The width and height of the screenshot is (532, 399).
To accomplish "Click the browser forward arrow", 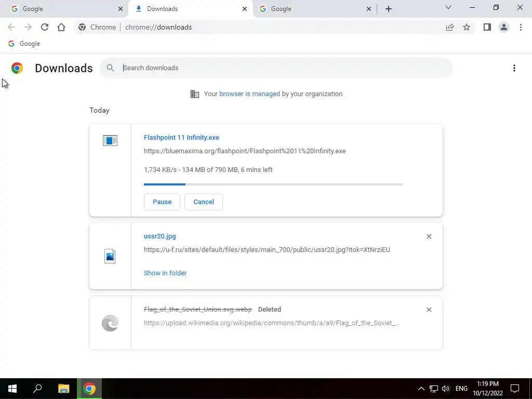I will point(28,27).
